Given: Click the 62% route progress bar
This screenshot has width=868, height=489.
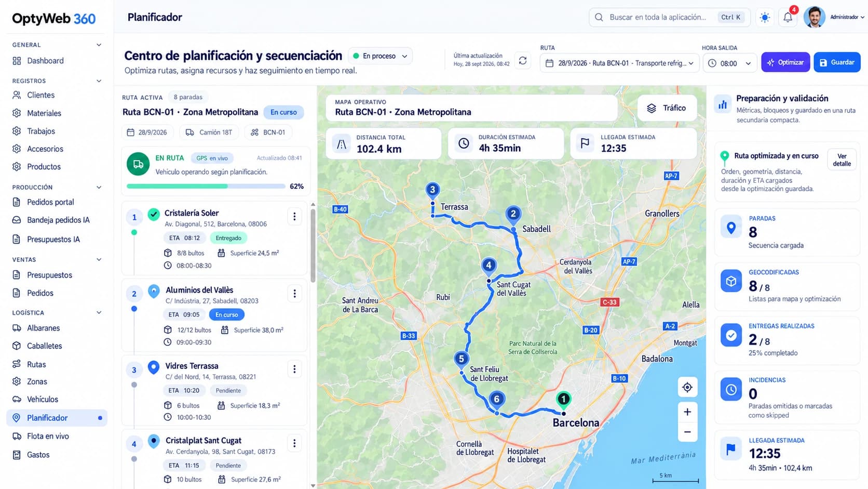Looking at the screenshot, I should (x=206, y=186).
